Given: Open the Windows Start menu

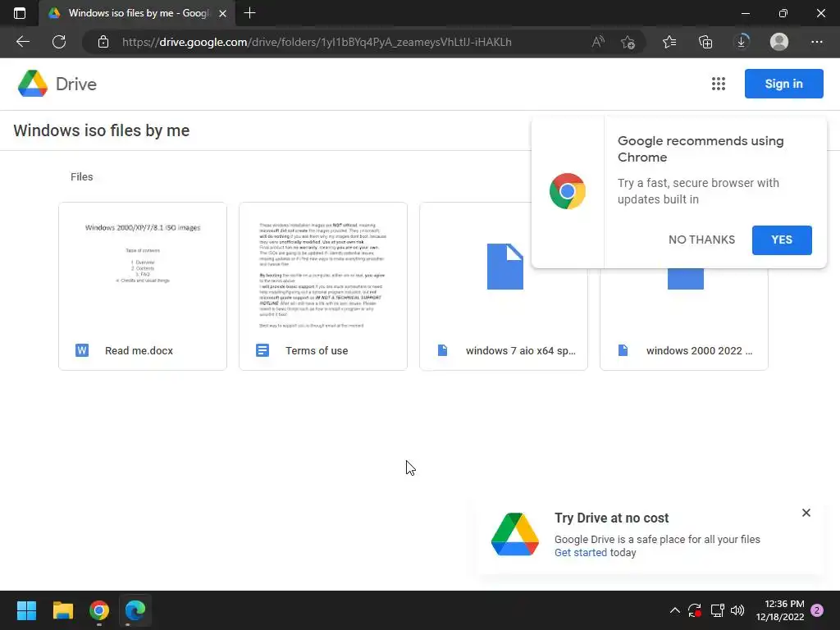Looking at the screenshot, I should coord(26,610).
